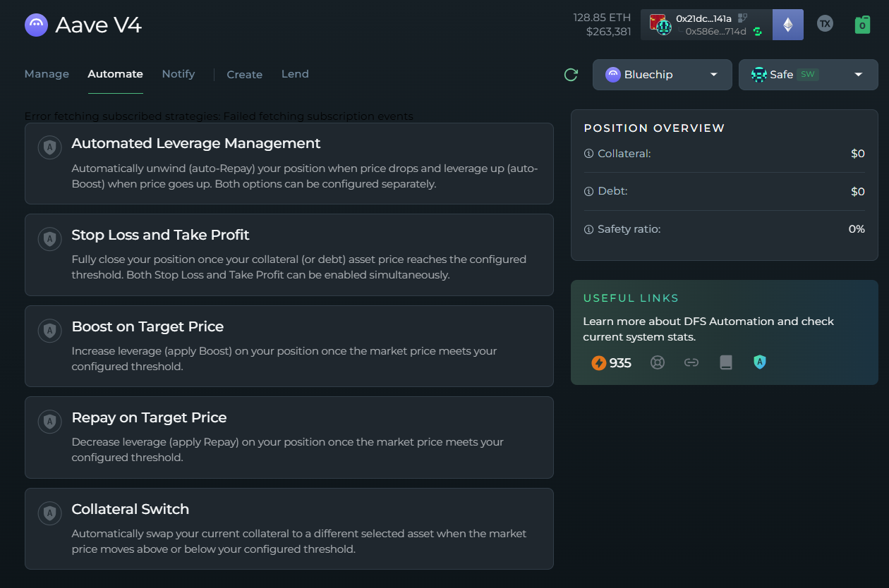The width and height of the screenshot is (889, 588).
Task: Click the orange lightning bolt 935 stat
Action: pos(611,363)
